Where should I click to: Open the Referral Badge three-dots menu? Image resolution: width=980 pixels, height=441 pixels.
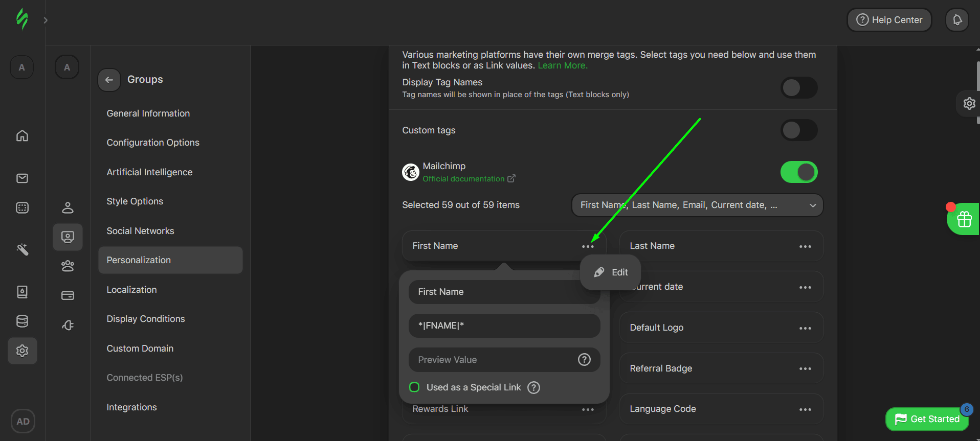(x=805, y=368)
